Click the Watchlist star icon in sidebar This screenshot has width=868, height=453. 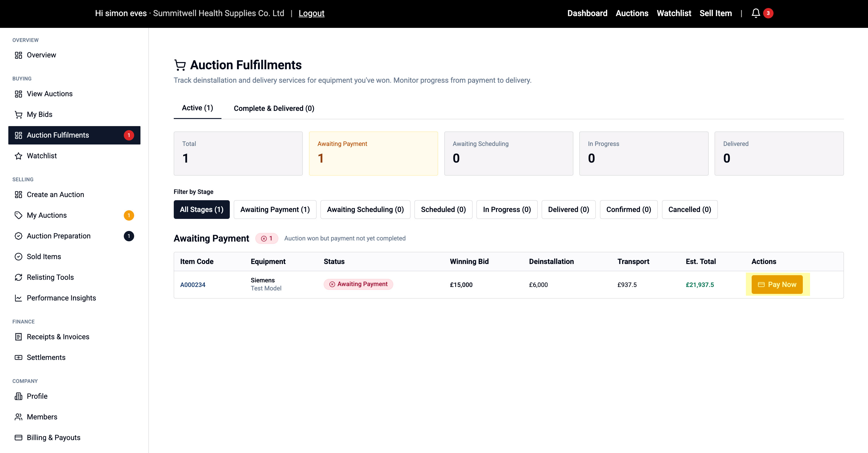pos(18,156)
